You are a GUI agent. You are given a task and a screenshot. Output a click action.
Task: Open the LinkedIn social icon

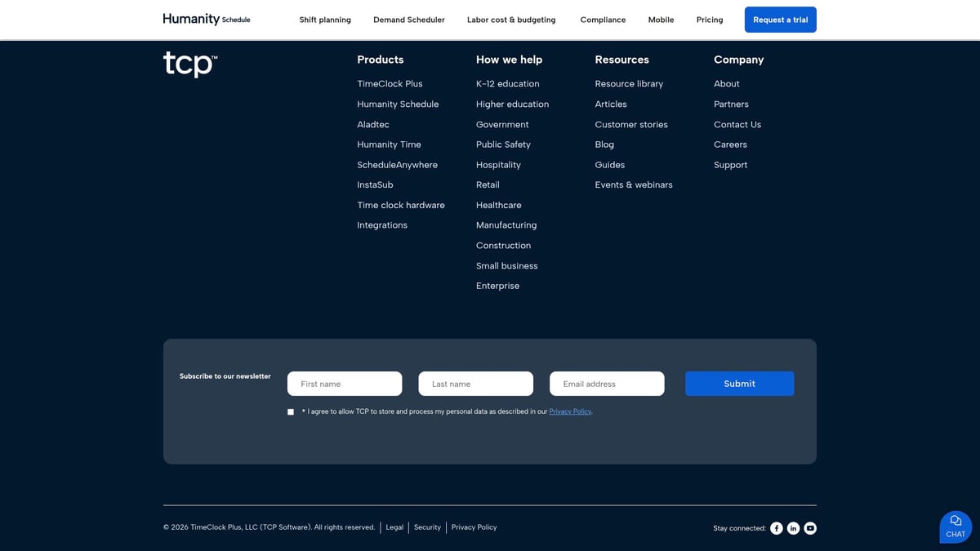tap(793, 528)
